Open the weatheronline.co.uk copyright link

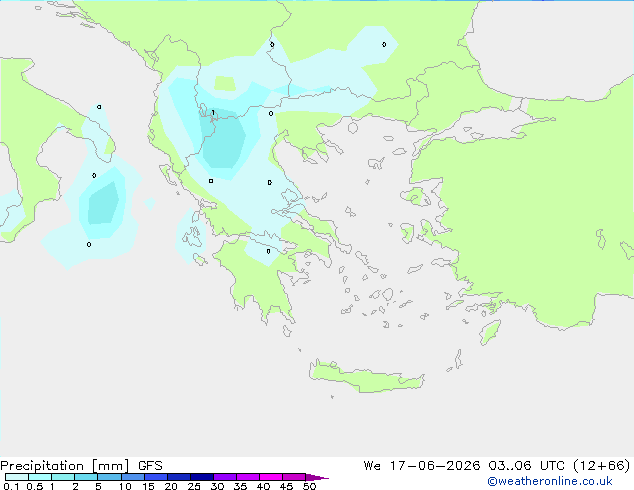point(550,481)
